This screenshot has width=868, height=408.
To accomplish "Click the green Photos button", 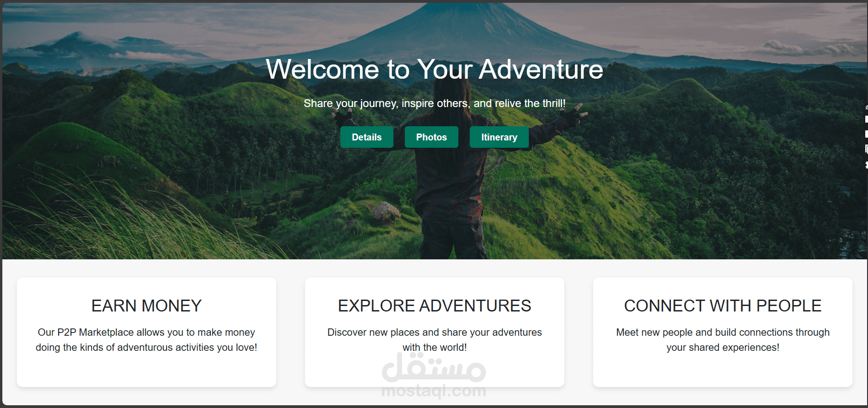I will tap(431, 137).
